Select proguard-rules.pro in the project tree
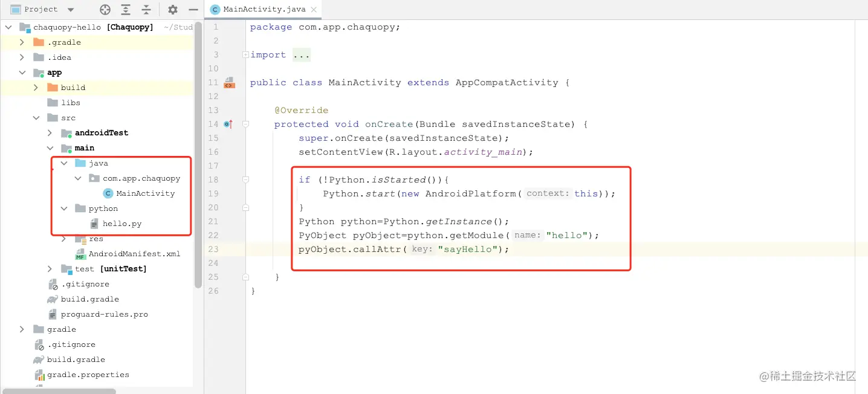The image size is (868, 394). click(104, 314)
